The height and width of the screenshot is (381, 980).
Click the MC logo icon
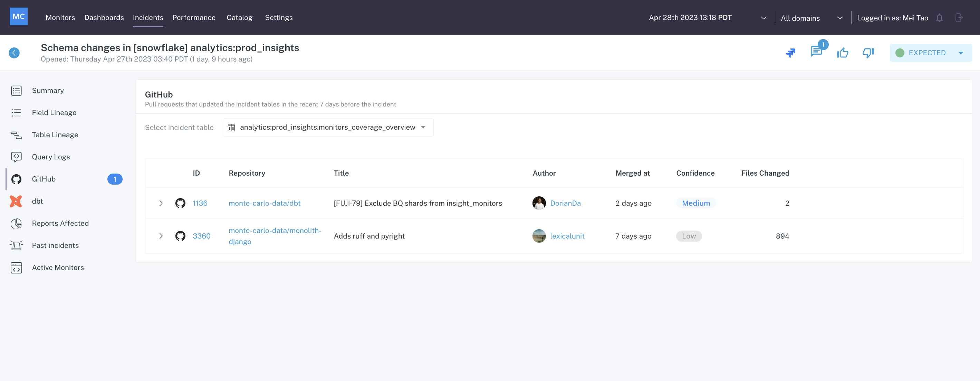click(18, 17)
